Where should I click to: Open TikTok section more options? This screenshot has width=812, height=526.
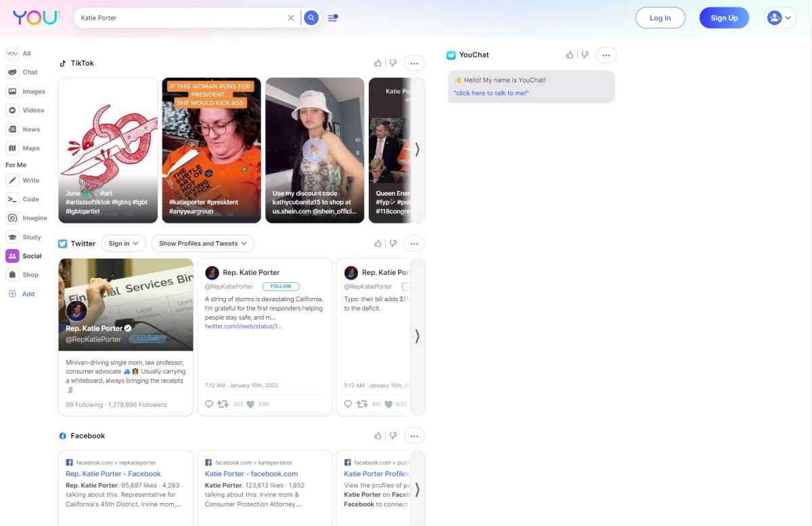pos(414,63)
